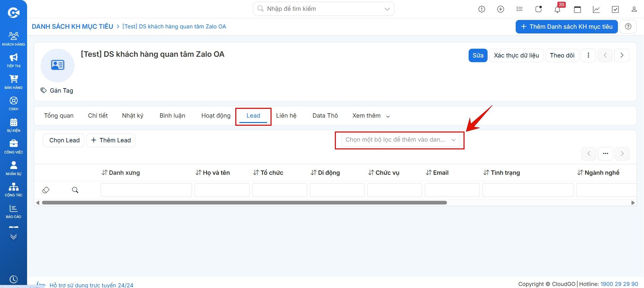644x288 pixels.
Task: Select the Lead tab
Action: click(253, 116)
